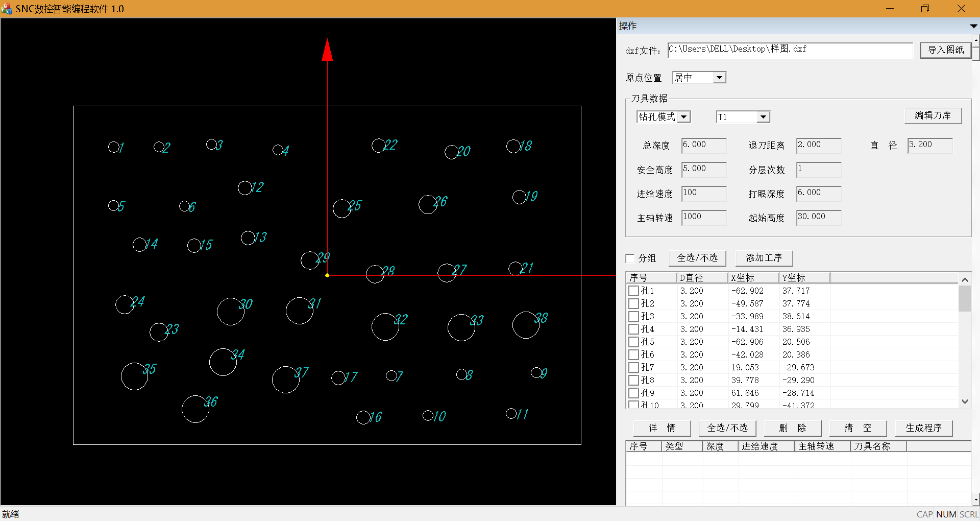The image size is (980, 521).
Task: Check the 孔3 checkbox
Action: [x=634, y=316]
